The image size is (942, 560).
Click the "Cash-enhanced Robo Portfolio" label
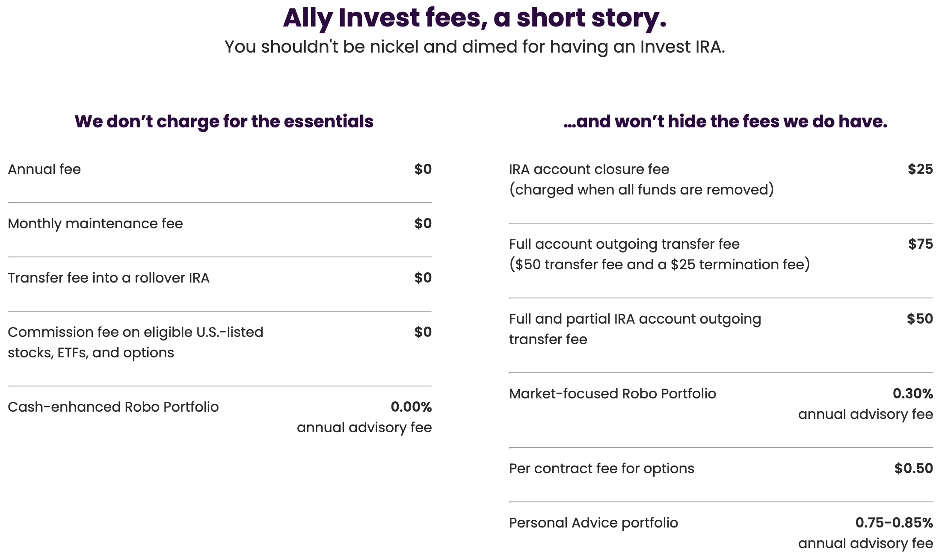(x=113, y=407)
